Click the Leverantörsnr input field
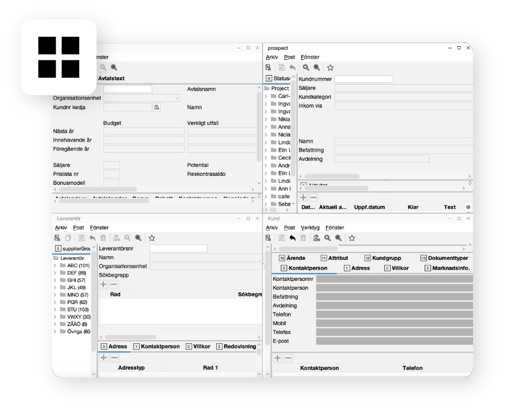Image resolution: width=525 pixels, height=420 pixels. [x=178, y=248]
